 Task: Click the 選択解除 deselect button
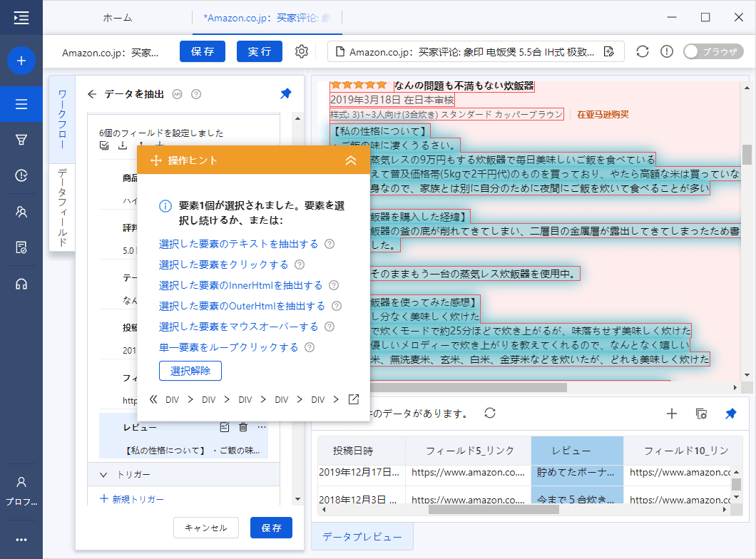coord(190,371)
